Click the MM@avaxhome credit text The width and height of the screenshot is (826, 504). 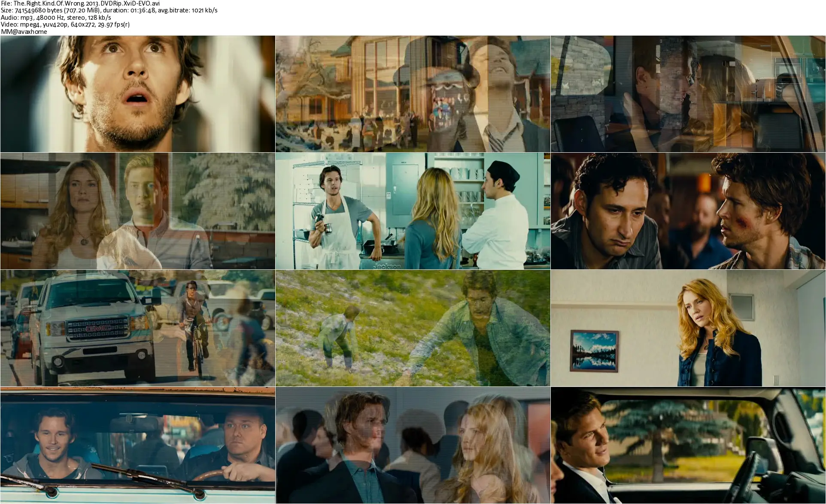point(24,31)
